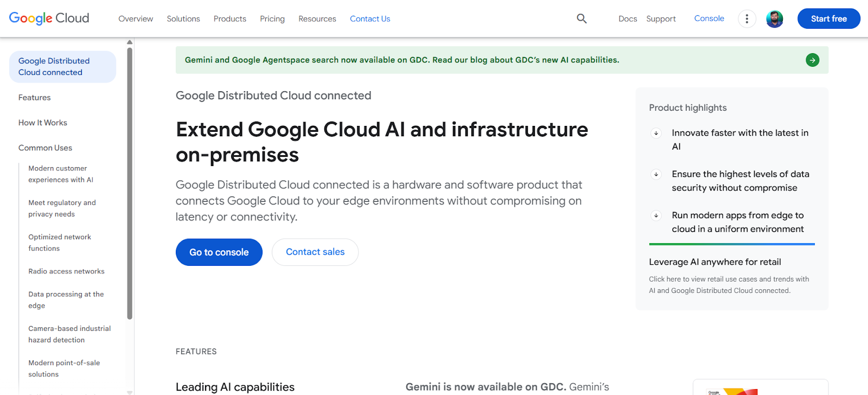The width and height of the screenshot is (868, 395).
Task: Click the Google Cloud logo
Action: (x=49, y=18)
